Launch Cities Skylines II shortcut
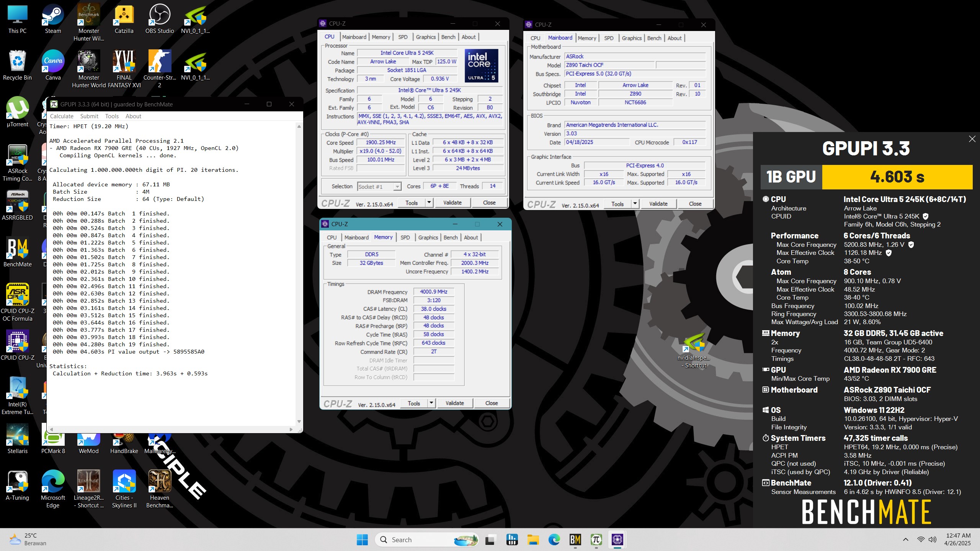This screenshot has width=980, height=551. [x=124, y=489]
